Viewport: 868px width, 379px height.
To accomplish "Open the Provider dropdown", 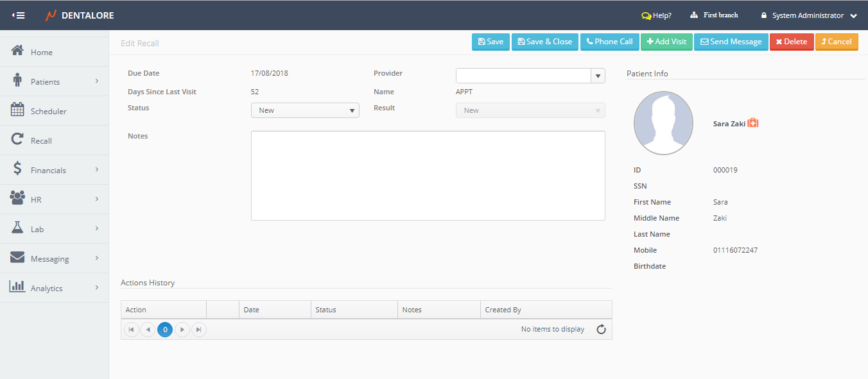I will coord(598,76).
